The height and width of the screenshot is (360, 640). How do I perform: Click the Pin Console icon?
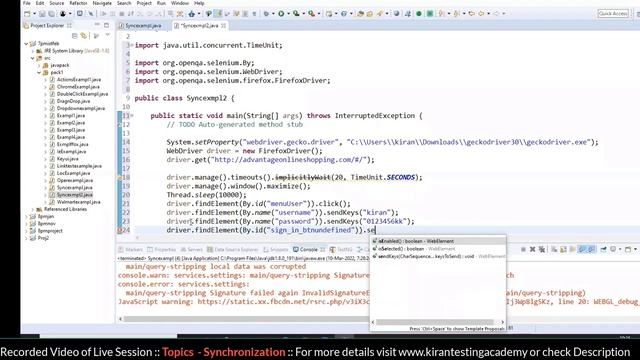(x=603, y=249)
